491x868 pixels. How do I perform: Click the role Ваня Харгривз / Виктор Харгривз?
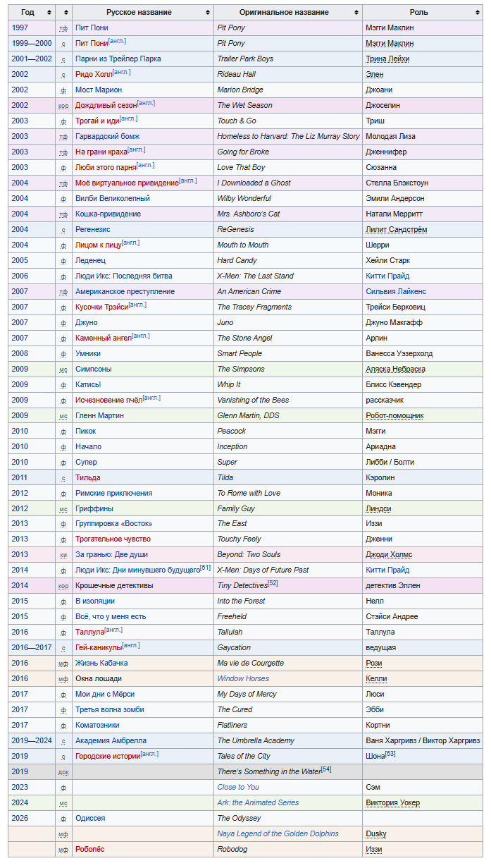(x=423, y=741)
